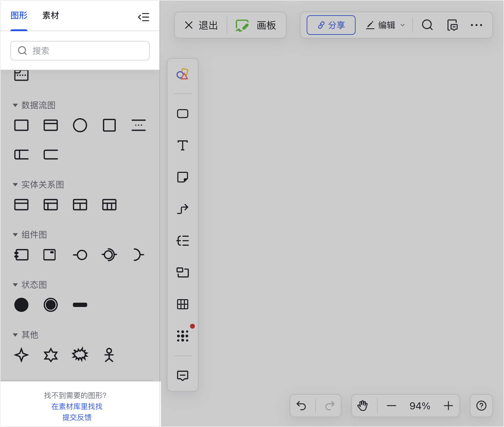Screen dimensions: 504x427
Task: Select the actor stick figure shape
Action: [x=109, y=355]
